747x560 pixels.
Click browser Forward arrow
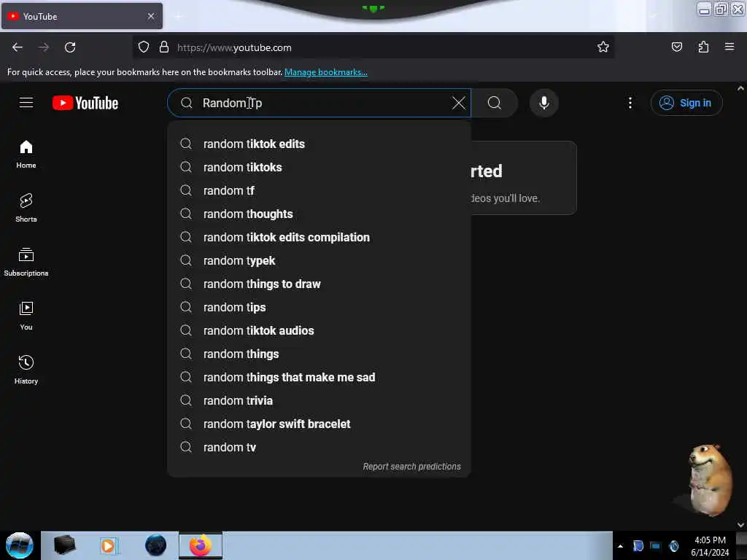point(44,47)
